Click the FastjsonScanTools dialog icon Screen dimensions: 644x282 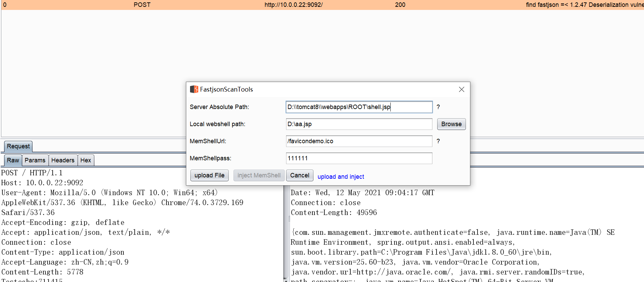(x=194, y=89)
